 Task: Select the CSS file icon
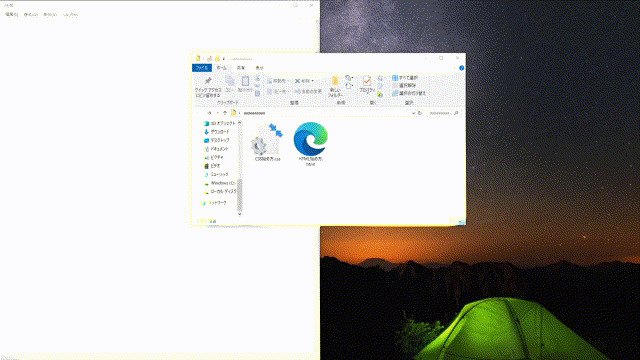[267, 142]
